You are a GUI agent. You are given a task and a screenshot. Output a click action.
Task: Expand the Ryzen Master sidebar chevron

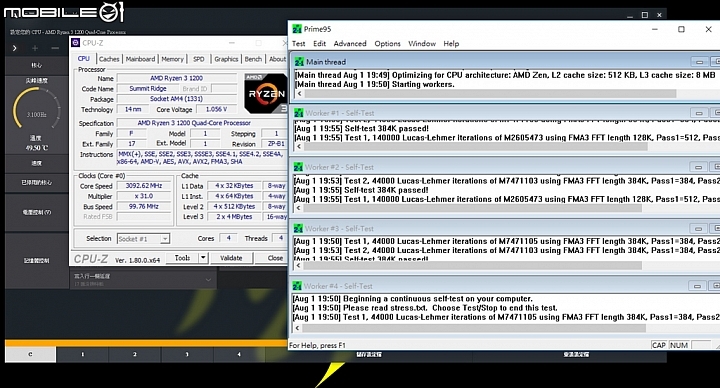tap(15, 48)
